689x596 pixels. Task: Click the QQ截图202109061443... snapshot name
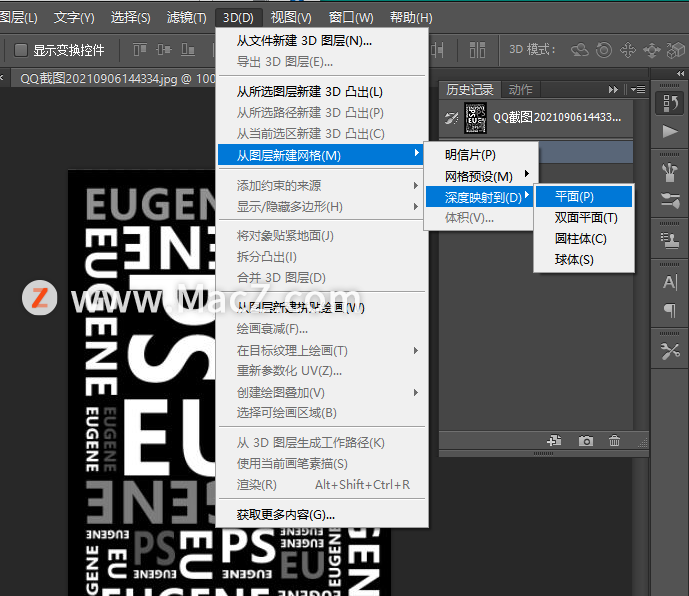[557, 117]
